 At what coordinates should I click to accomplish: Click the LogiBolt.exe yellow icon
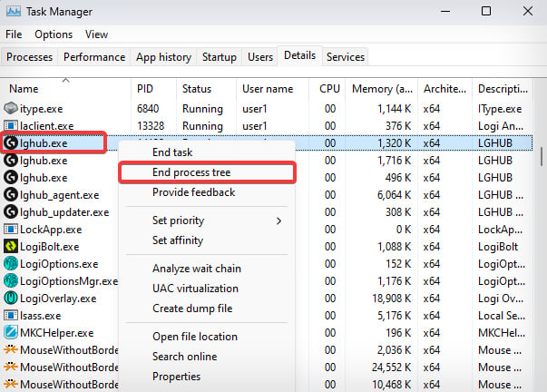click(x=11, y=246)
